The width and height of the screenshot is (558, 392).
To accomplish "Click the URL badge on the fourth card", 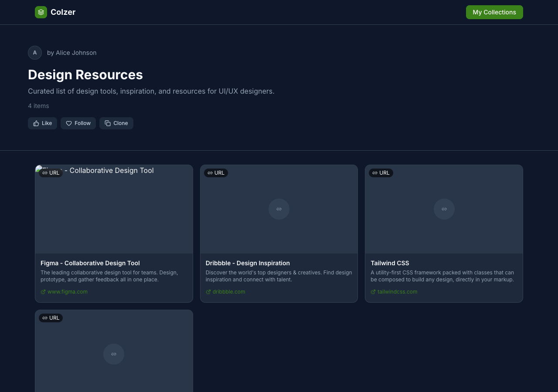I will [x=51, y=318].
